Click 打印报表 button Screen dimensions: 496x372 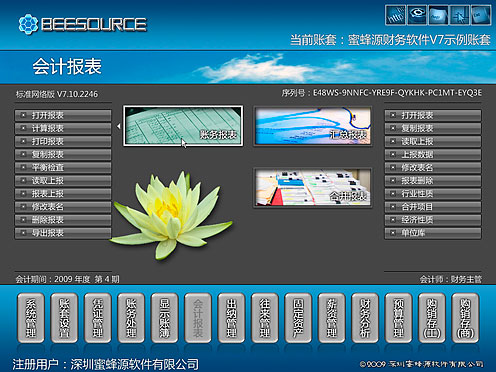click(x=63, y=141)
